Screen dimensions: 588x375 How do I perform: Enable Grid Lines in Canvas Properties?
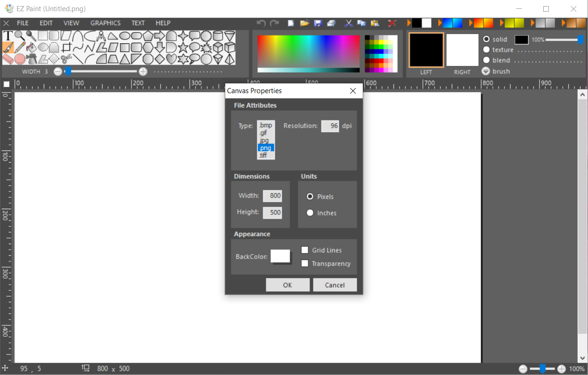(304, 250)
